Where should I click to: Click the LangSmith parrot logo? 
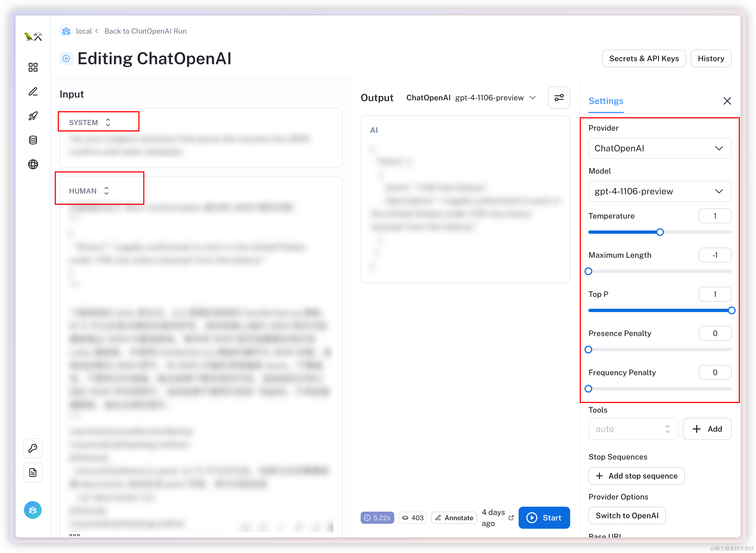(x=33, y=36)
